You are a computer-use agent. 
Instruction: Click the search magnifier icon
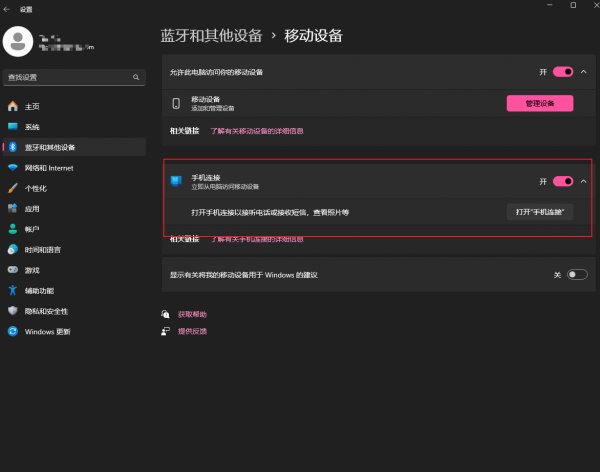136,77
